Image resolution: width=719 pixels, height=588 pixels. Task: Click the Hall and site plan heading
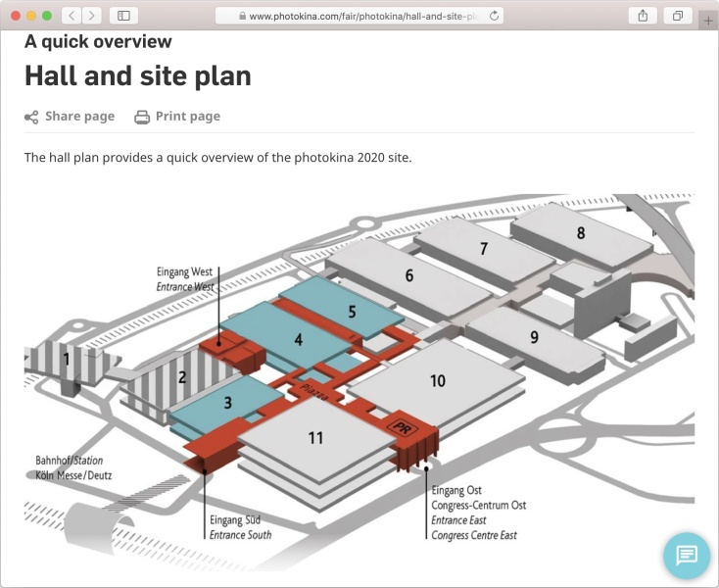pyautogui.click(x=138, y=76)
